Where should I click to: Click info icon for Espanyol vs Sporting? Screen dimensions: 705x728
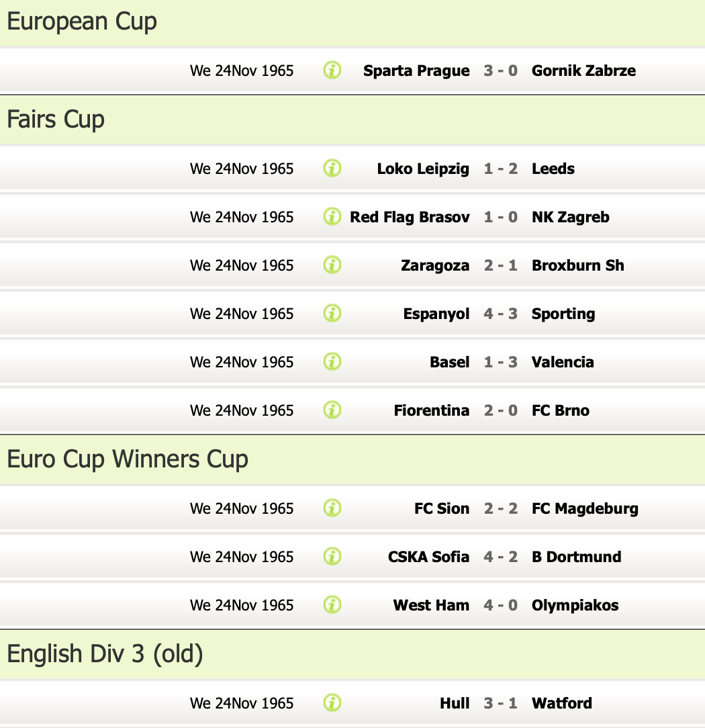tap(332, 313)
